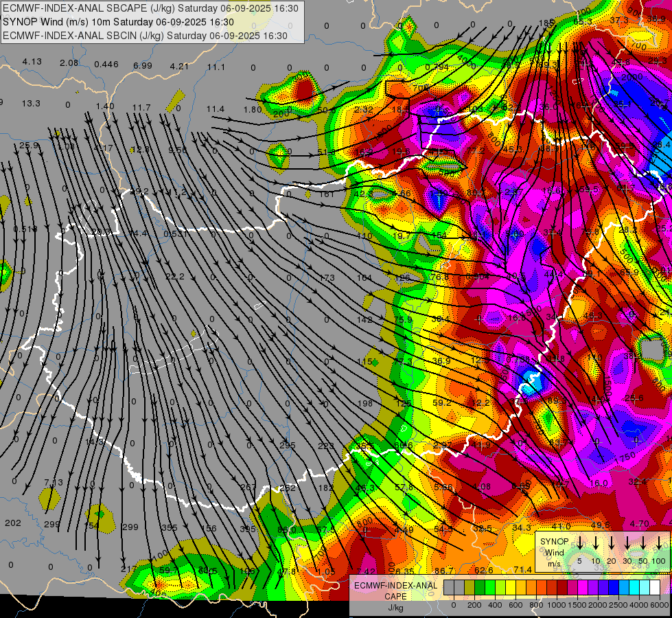Image resolution: width=672 pixels, height=618 pixels.
Task: Click the 30 m/s wind arrow in legend
Action: [627, 542]
